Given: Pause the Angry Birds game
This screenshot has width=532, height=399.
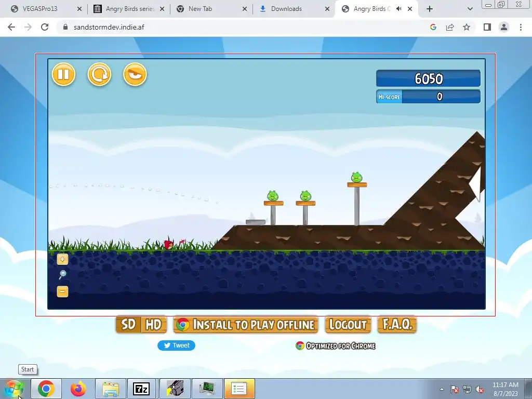Looking at the screenshot, I should pyautogui.click(x=63, y=74).
